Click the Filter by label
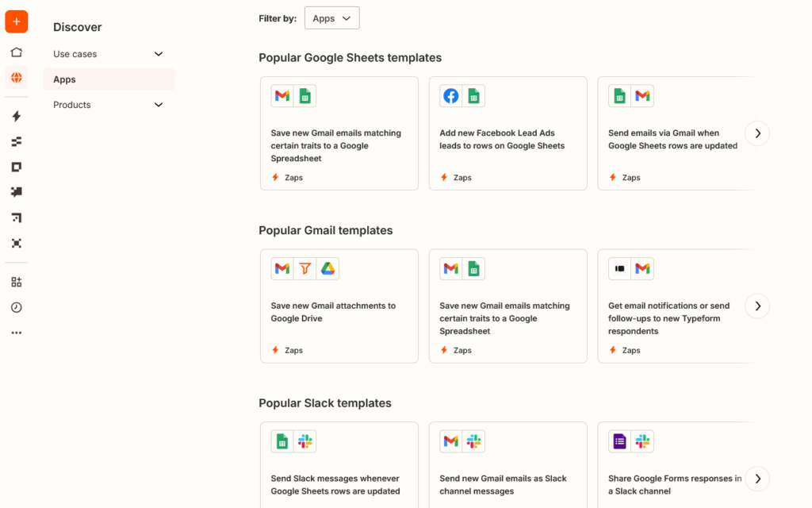812x508 pixels. click(x=278, y=18)
